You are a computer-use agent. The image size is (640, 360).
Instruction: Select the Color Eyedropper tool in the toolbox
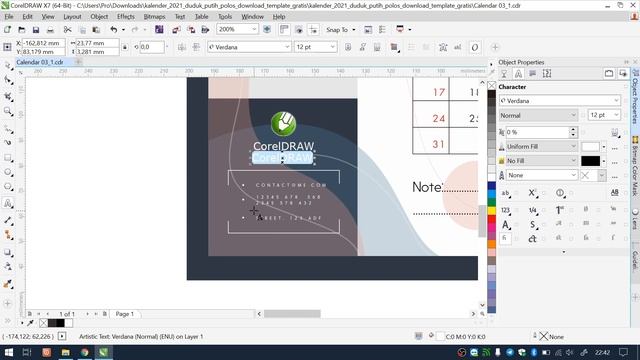tap(8, 284)
